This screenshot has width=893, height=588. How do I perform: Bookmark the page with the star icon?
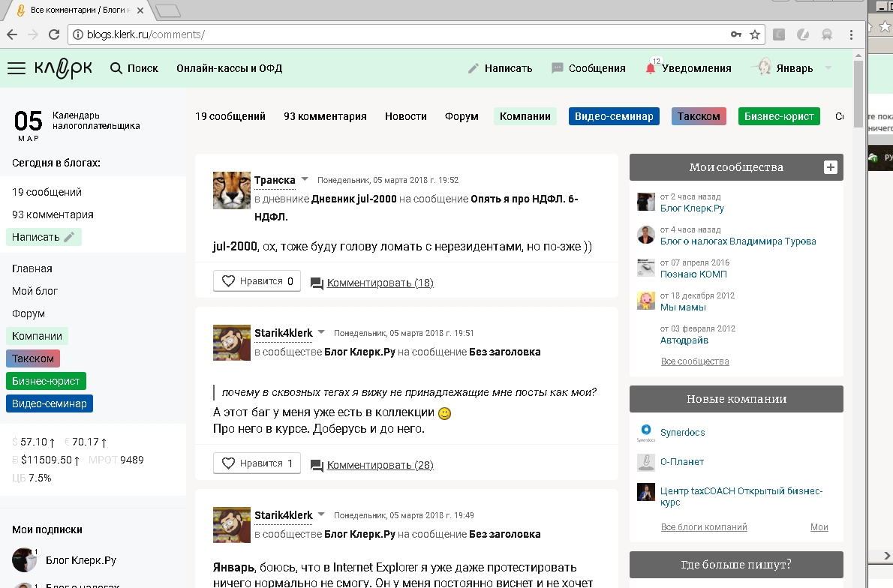(x=755, y=34)
